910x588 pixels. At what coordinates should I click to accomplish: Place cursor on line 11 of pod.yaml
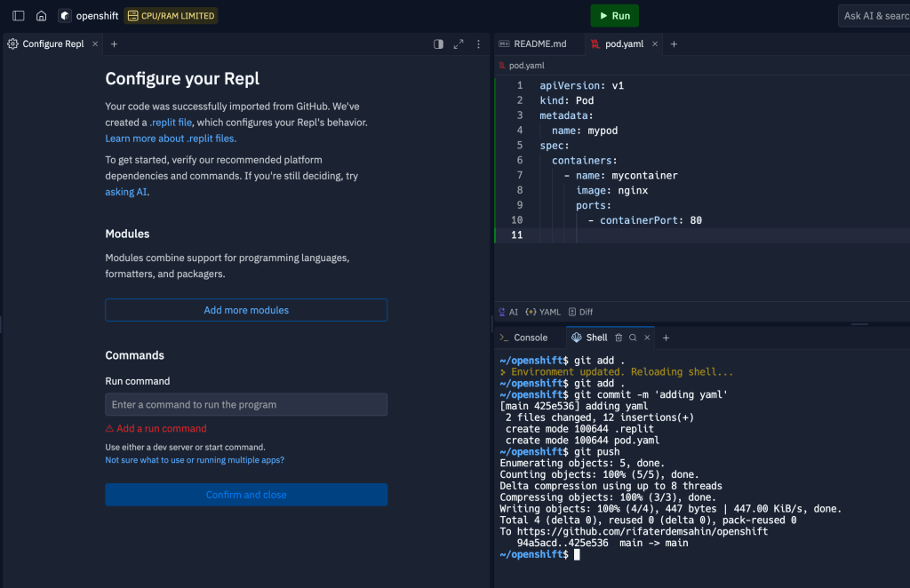tap(702, 234)
